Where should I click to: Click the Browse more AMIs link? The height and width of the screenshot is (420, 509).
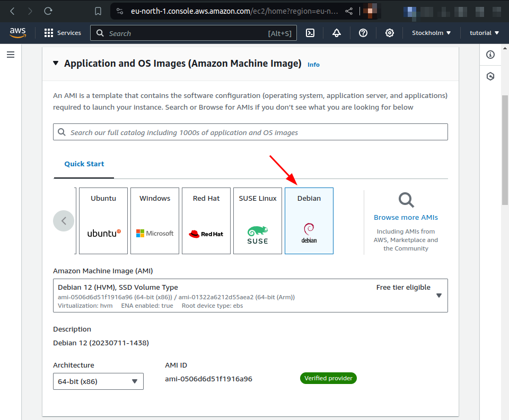click(x=406, y=217)
